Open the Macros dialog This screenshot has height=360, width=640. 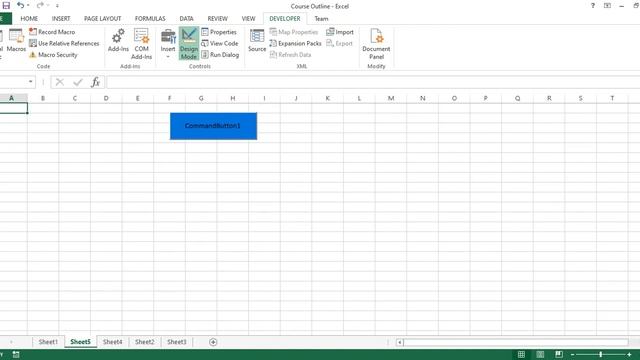click(16, 41)
